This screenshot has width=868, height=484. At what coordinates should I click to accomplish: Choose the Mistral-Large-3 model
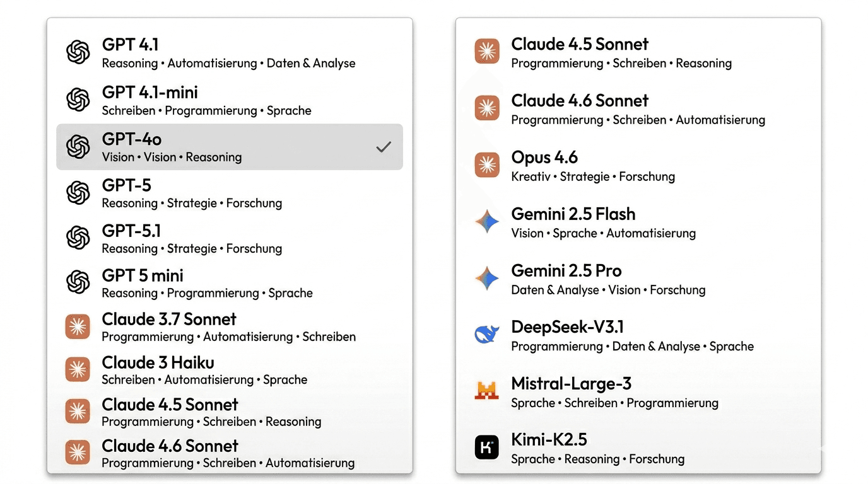click(x=638, y=392)
